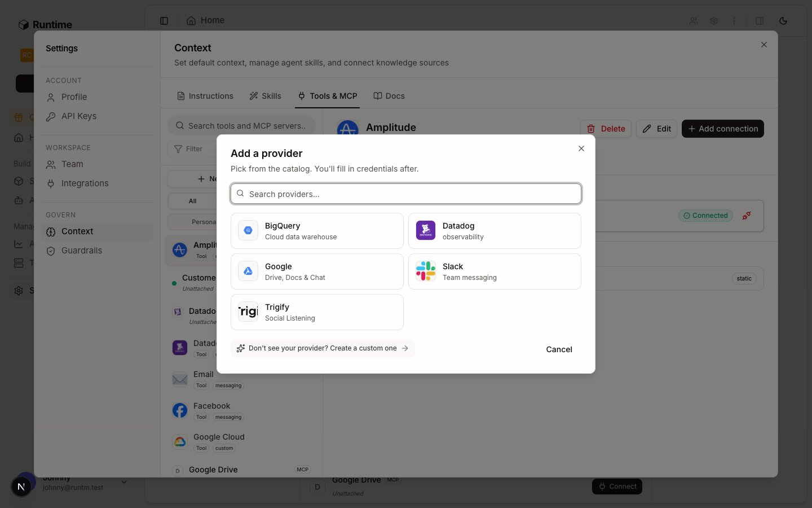Select the Facebook tool in list

(x=241, y=410)
